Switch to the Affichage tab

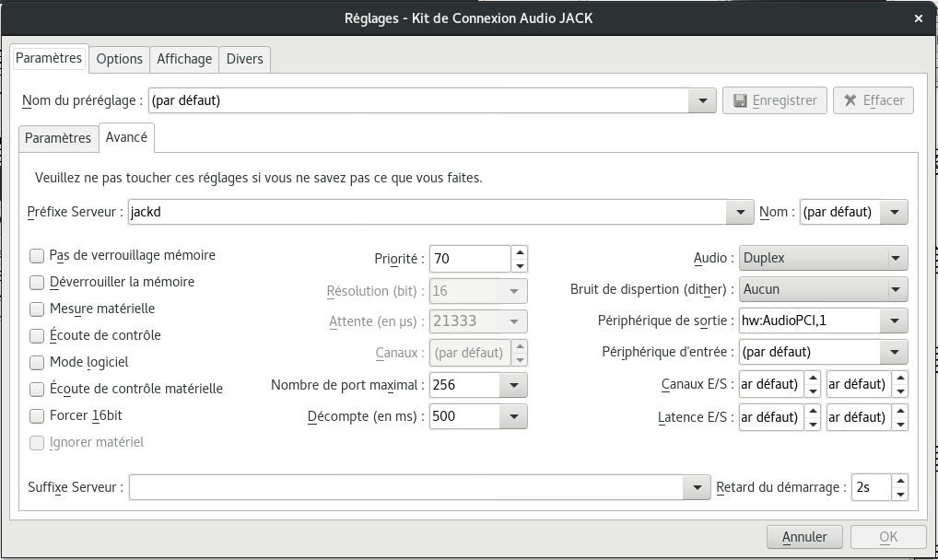(x=184, y=59)
